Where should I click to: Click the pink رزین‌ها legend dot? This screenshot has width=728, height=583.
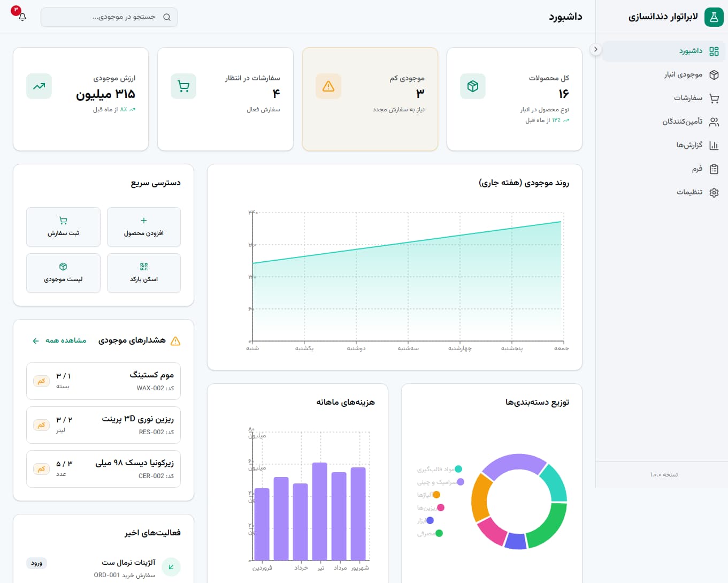pos(441,508)
